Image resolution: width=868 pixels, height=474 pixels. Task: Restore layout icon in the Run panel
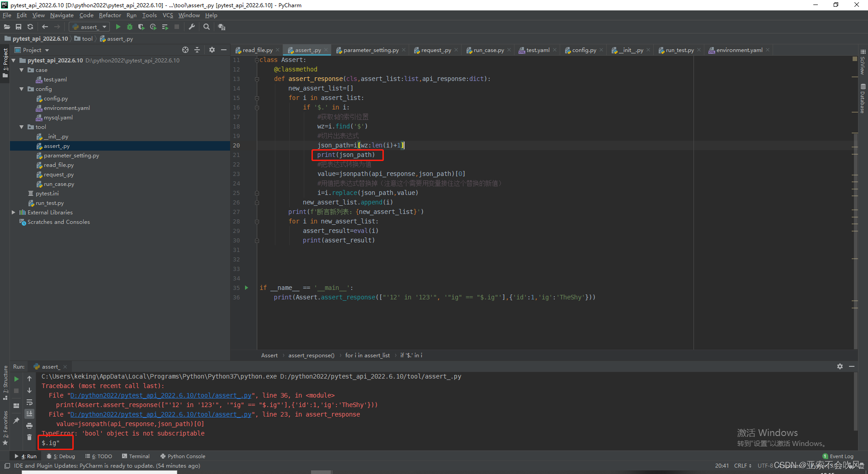[17, 406]
